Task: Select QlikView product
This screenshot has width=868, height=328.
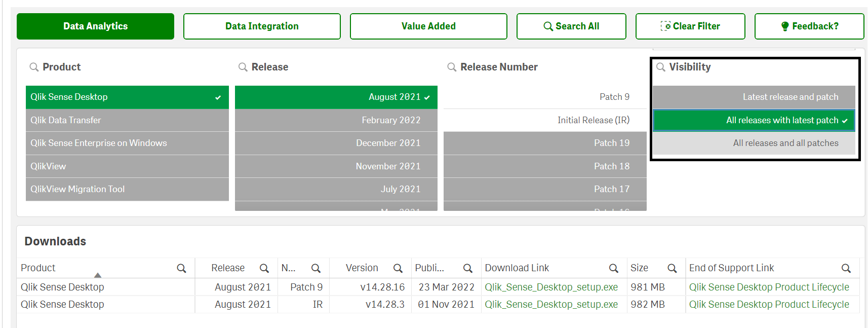Action: pos(127,166)
